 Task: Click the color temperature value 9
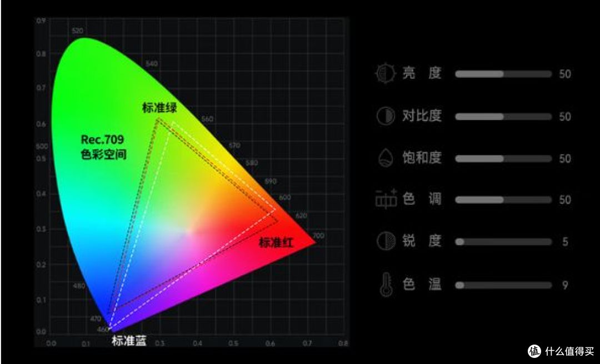[x=565, y=285]
